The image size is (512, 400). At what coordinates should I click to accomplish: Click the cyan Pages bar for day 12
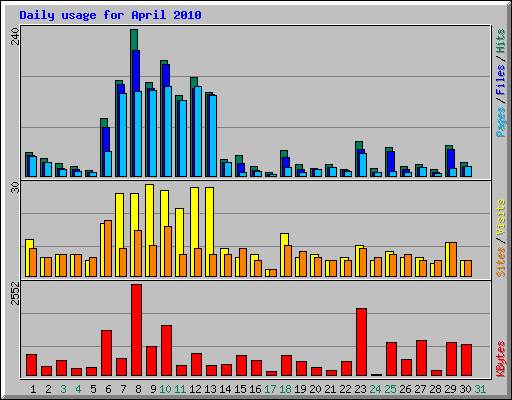[x=198, y=131]
